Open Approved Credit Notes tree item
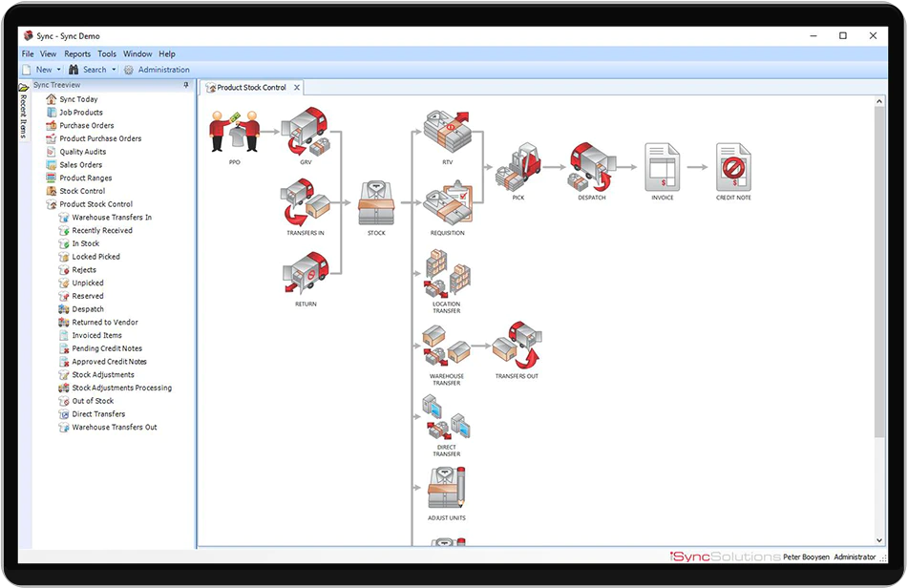The image size is (908, 588). [x=110, y=362]
